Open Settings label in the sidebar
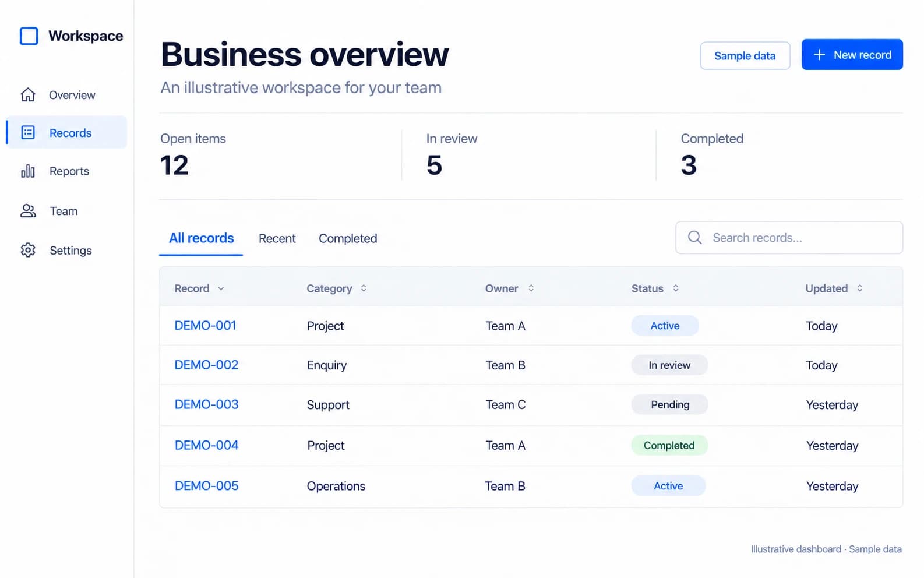924x578 pixels. click(x=70, y=251)
